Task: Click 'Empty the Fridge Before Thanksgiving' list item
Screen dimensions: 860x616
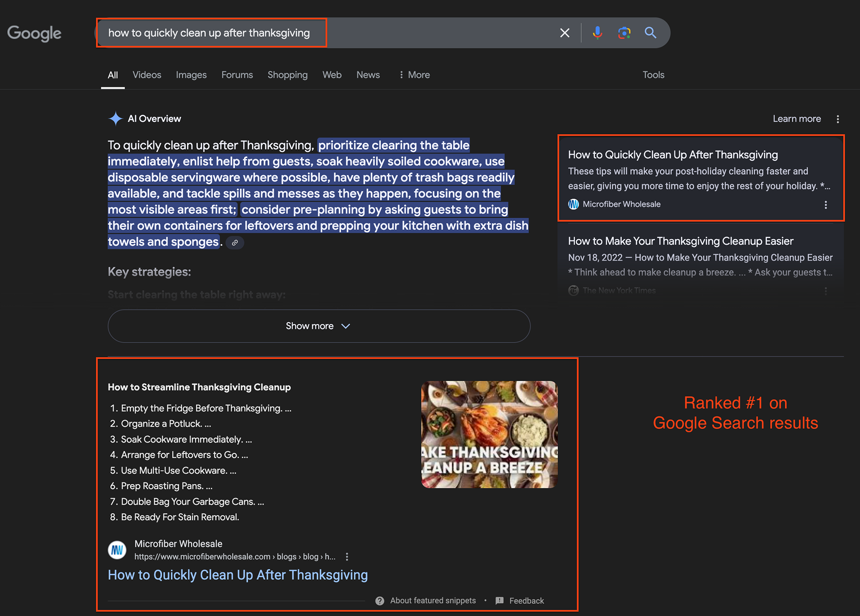Action: [206, 409]
